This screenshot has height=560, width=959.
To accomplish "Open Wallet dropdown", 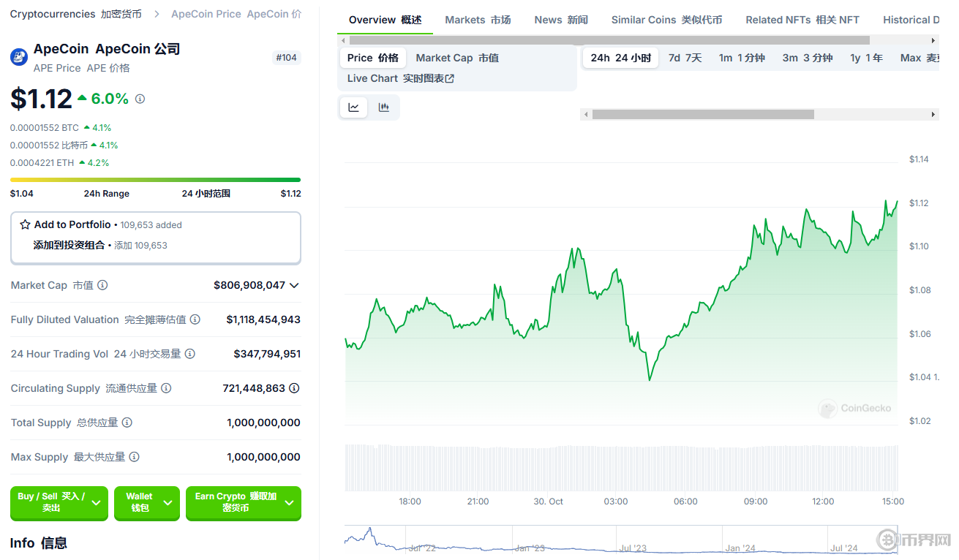I will coord(146,503).
